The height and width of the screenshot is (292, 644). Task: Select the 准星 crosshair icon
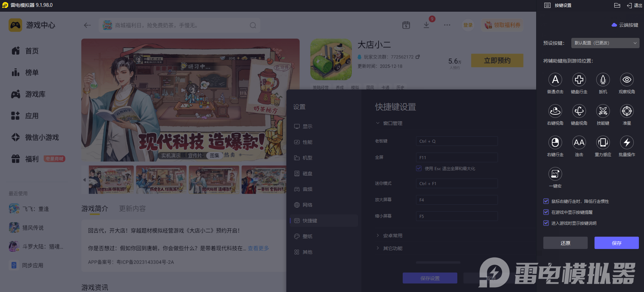[627, 111]
